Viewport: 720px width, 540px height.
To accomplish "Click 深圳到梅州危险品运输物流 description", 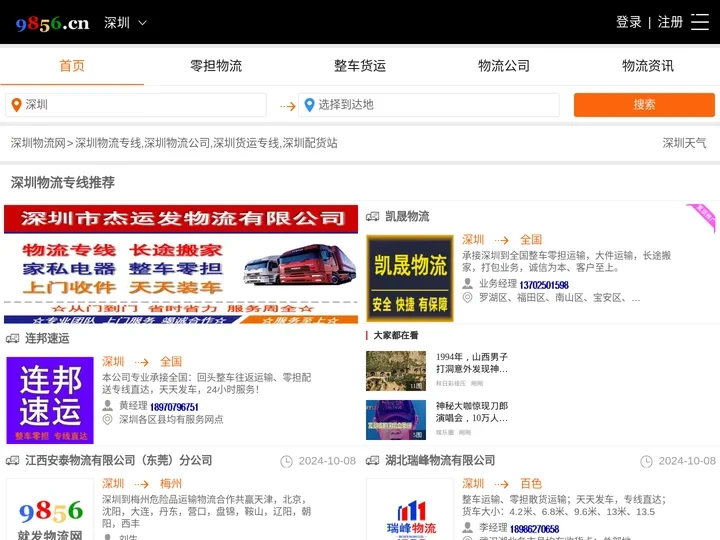I will click(207, 511).
